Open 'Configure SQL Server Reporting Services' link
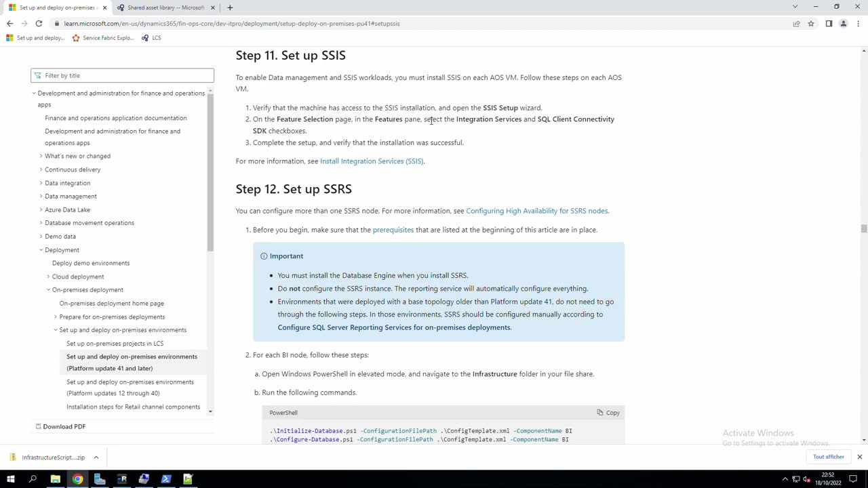The image size is (868, 488). click(394, 327)
